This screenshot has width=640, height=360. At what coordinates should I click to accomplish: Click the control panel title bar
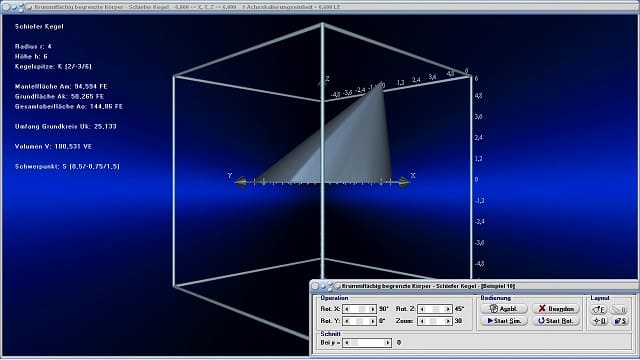click(474, 286)
